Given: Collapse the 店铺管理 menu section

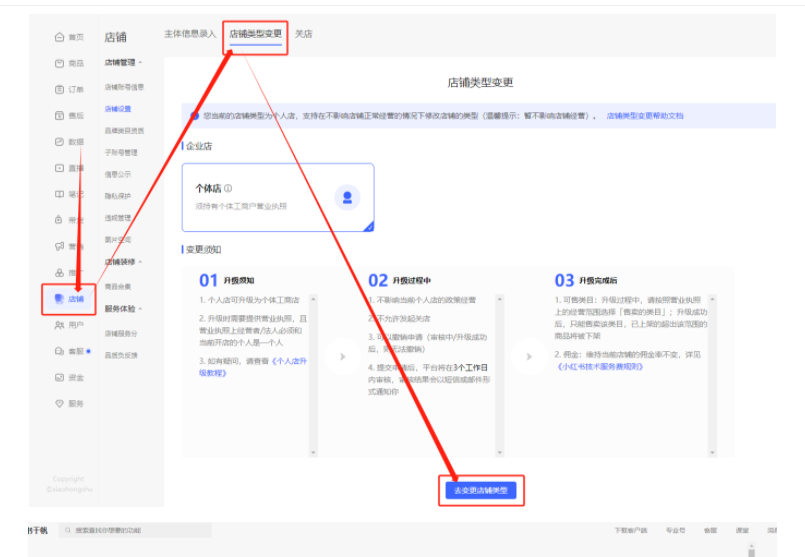Looking at the screenshot, I should pos(140,62).
